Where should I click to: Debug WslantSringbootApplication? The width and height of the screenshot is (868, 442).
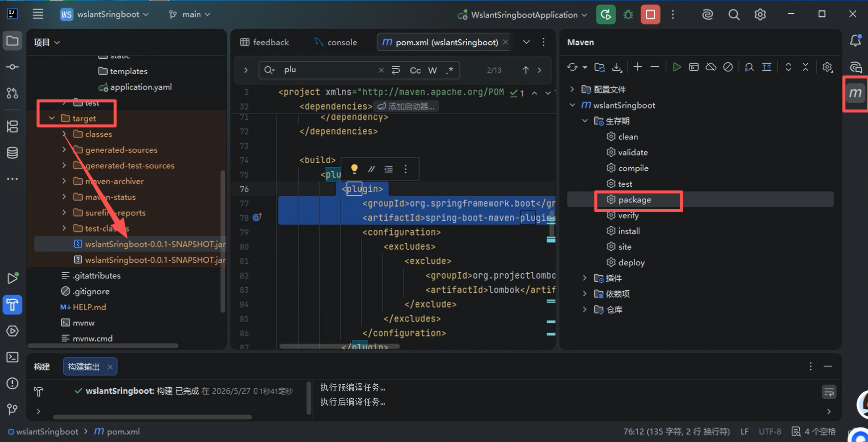point(628,14)
